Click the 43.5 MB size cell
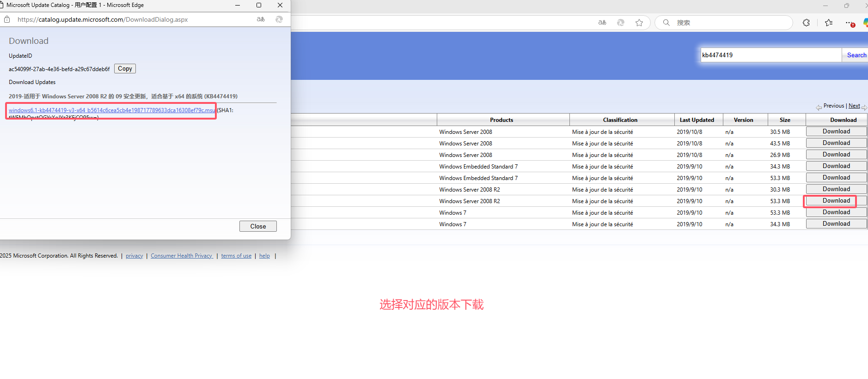 click(780, 144)
